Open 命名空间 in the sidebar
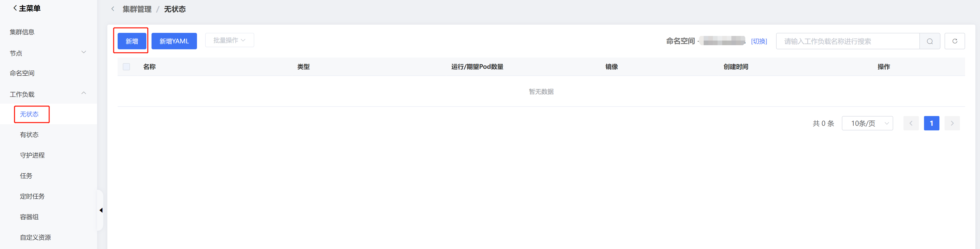Image resolution: width=980 pixels, height=249 pixels. pyautogui.click(x=22, y=73)
